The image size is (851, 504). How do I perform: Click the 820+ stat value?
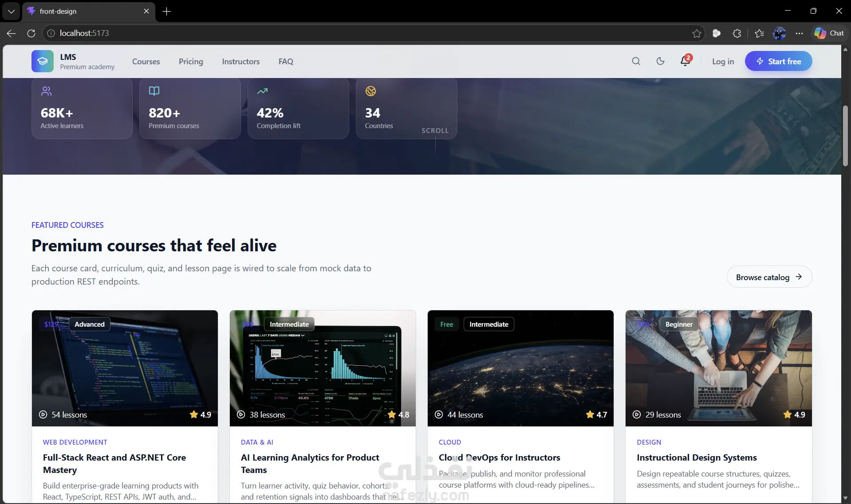pos(164,113)
